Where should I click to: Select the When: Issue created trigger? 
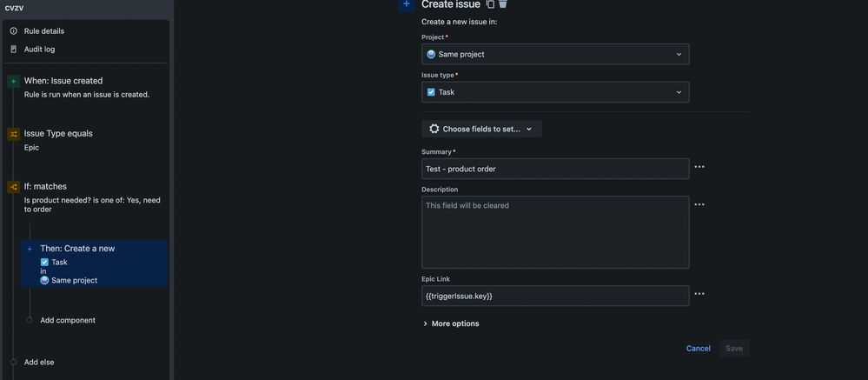coord(63,81)
